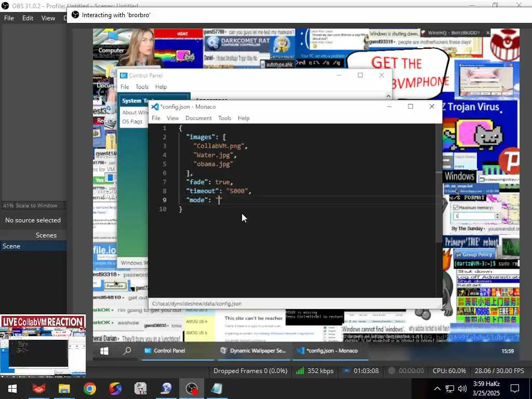Click the 01:03:08 streaming time indicator
This screenshot has height=399, width=532.
coord(366,371)
